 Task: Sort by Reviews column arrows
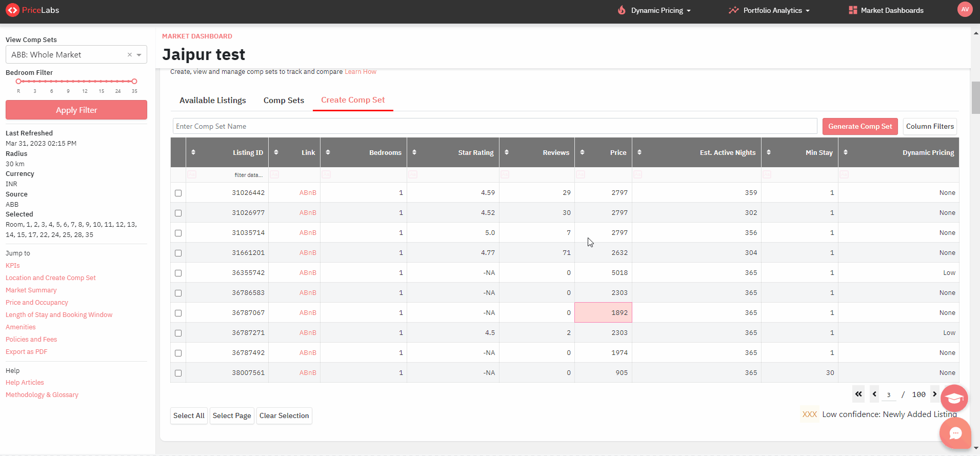507,152
